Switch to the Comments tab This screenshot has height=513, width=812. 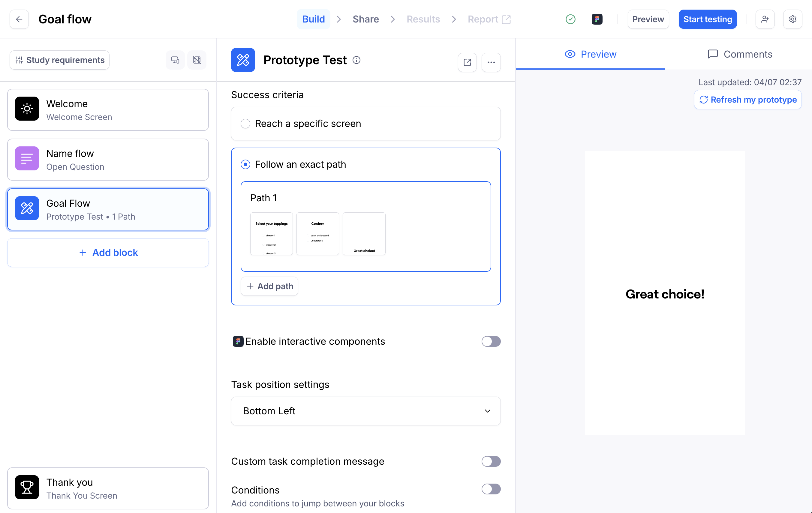tap(740, 54)
